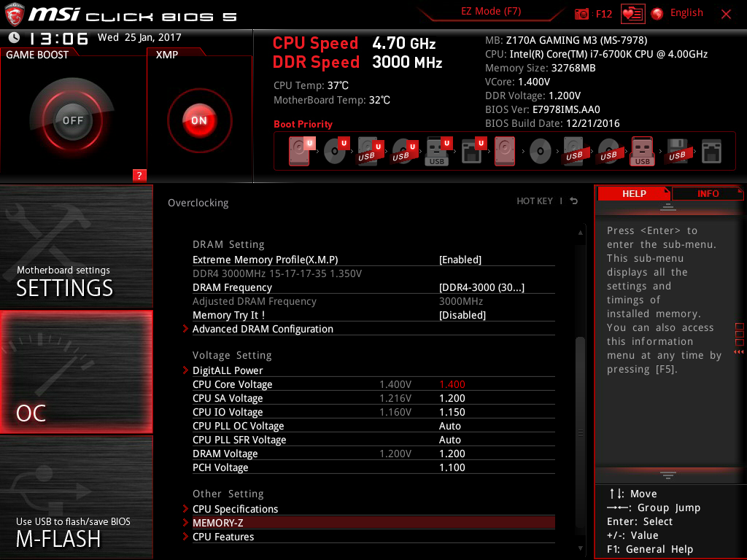Open the highlighted MEMORY-Z submenu
The width and height of the screenshot is (747, 560).
pos(373,522)
